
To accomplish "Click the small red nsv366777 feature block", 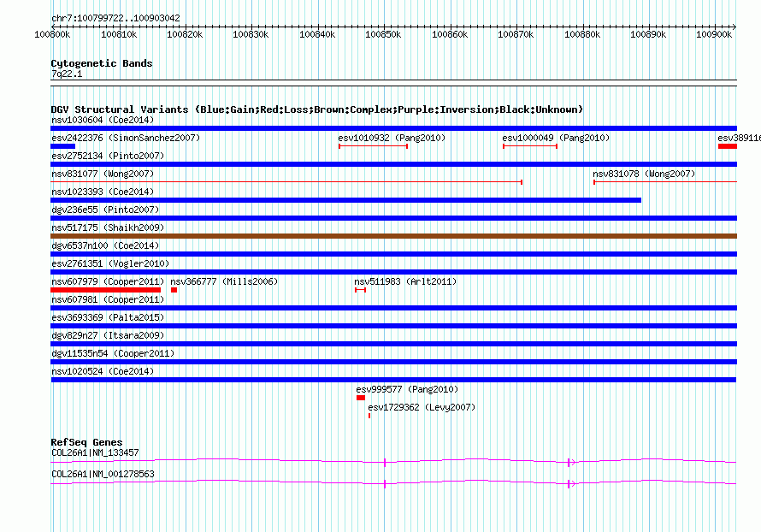I will (x=174, y=290).
